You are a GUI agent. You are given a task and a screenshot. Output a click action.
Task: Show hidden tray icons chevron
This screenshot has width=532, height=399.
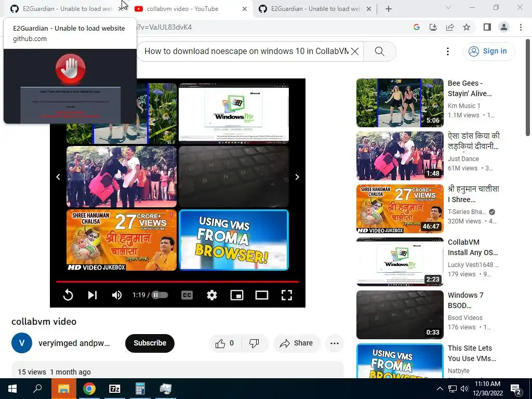coord(440,389)
